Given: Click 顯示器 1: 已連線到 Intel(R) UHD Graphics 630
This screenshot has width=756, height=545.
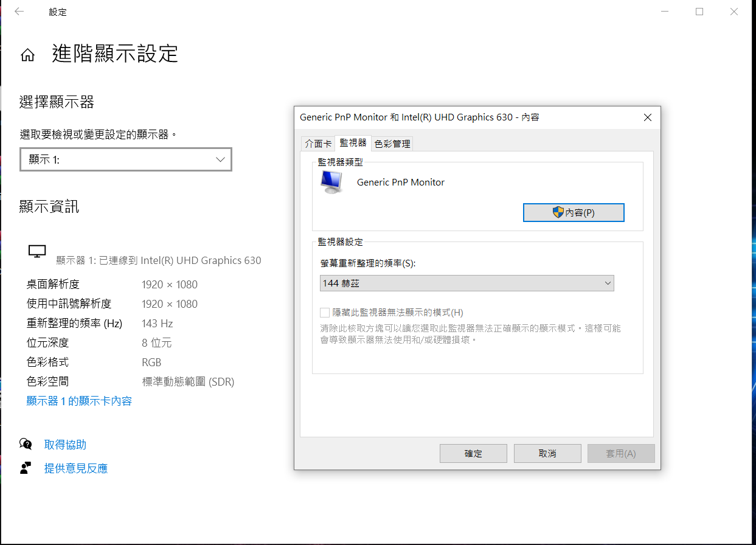Looking at the screenshot, I should [159, 260].
